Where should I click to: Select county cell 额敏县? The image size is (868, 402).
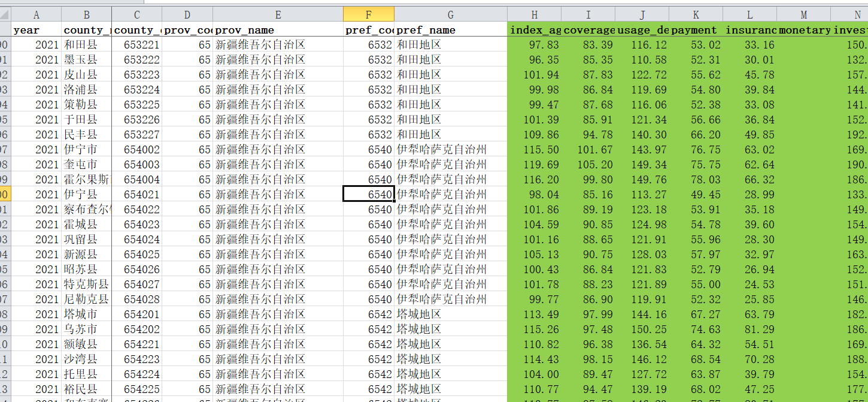point(87,344)
